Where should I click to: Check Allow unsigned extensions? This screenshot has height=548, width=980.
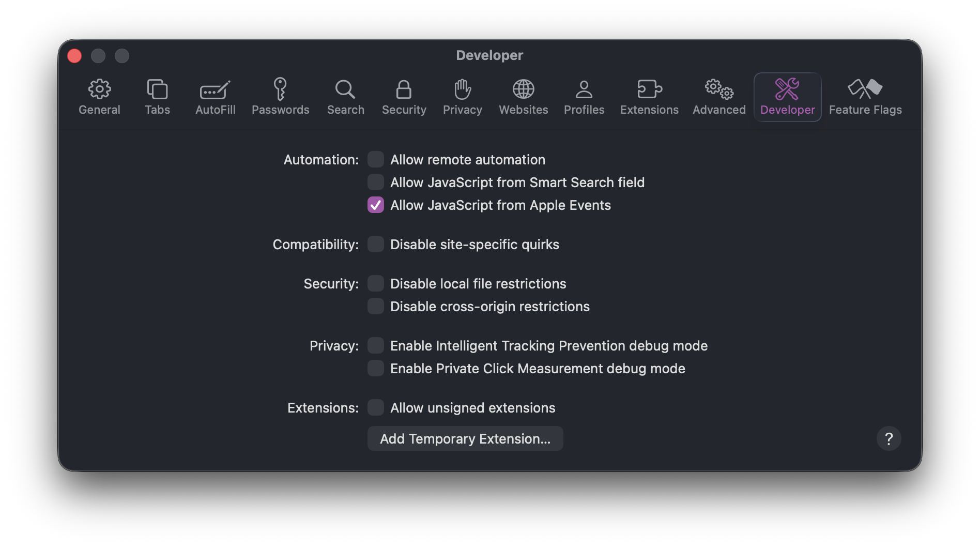point(376,407)
